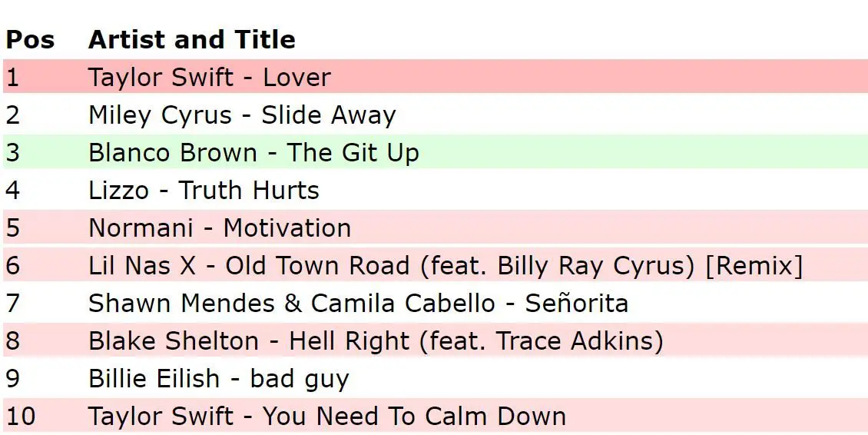Select position number 6 cell

[x=13, y=266]
